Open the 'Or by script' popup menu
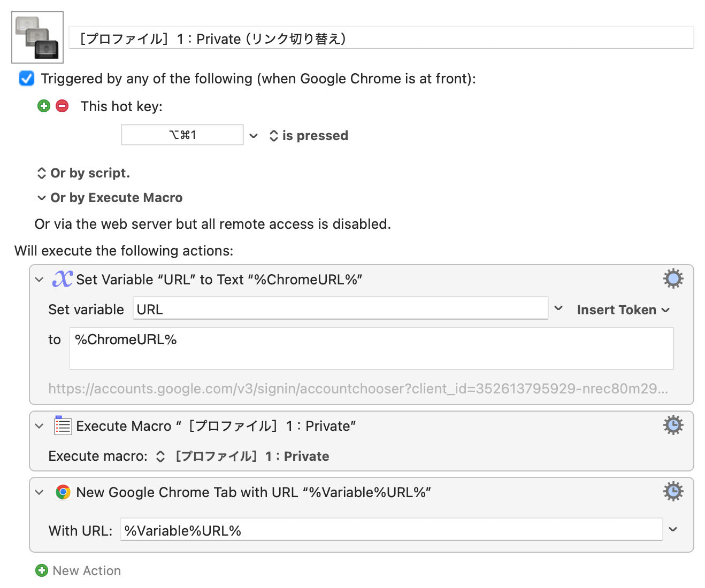The width and height of the screenshot is (705, 588). 83,173
